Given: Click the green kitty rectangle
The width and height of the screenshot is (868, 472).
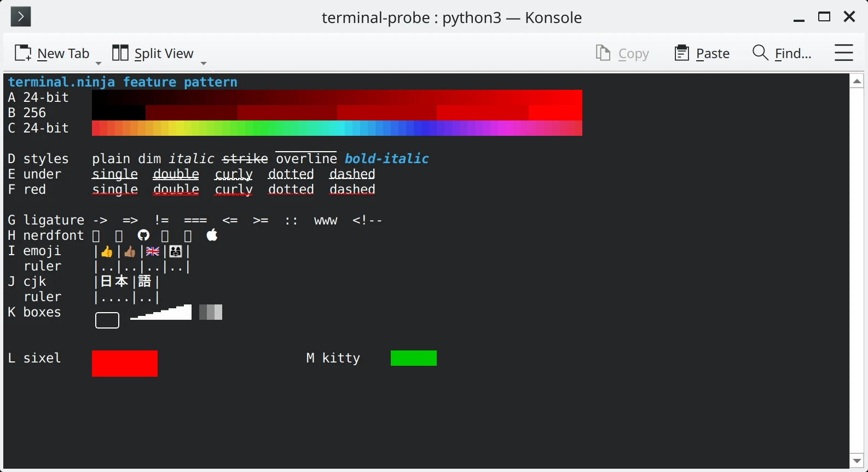Looking at the screenshot, I should click(x=414, y=358).
